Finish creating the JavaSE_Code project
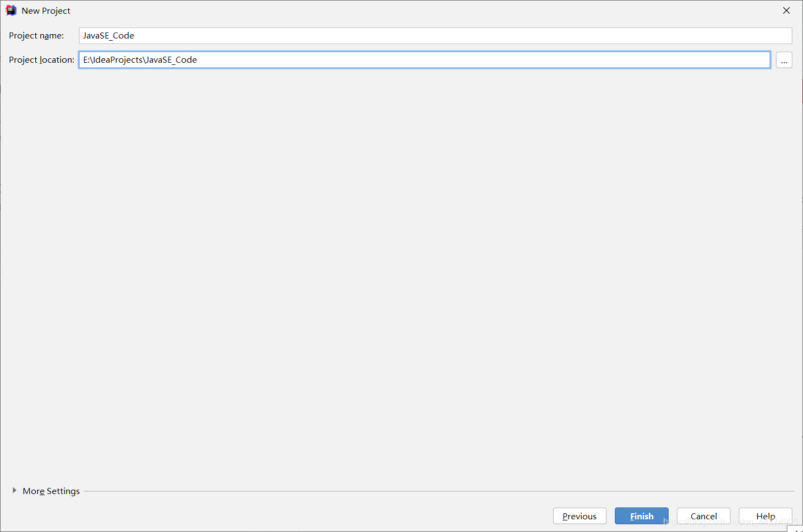The image size is (803, 532). tap(641, 516)
